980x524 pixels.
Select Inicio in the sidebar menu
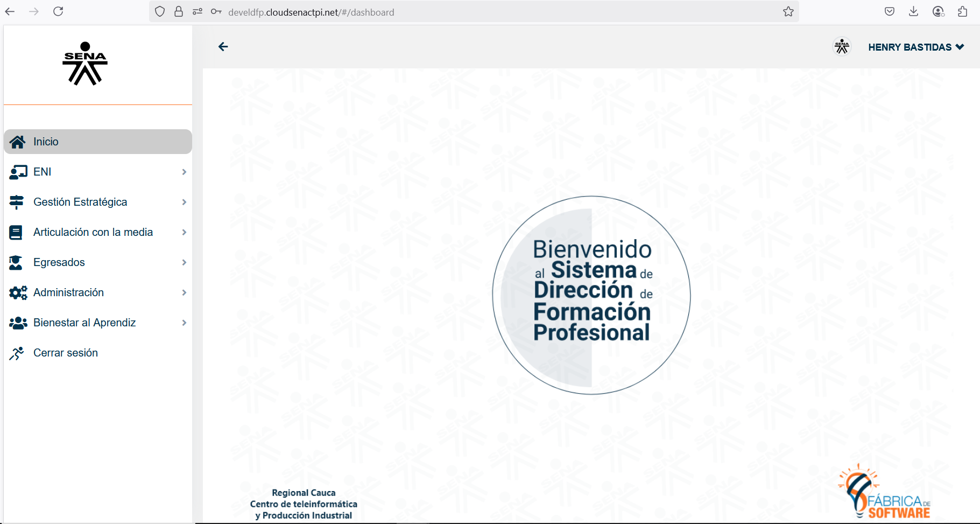click(46, 142)
